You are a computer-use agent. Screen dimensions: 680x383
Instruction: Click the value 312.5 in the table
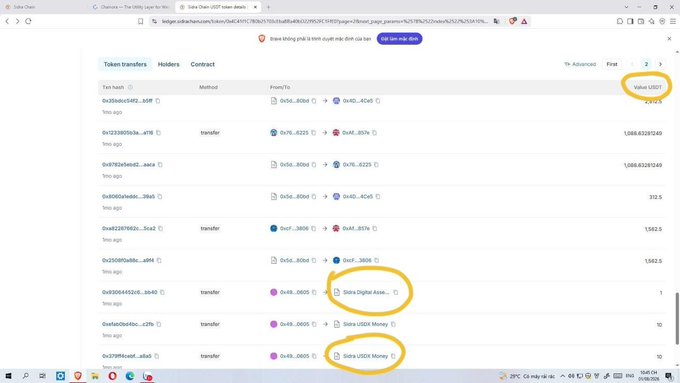(x=655, y=197)
